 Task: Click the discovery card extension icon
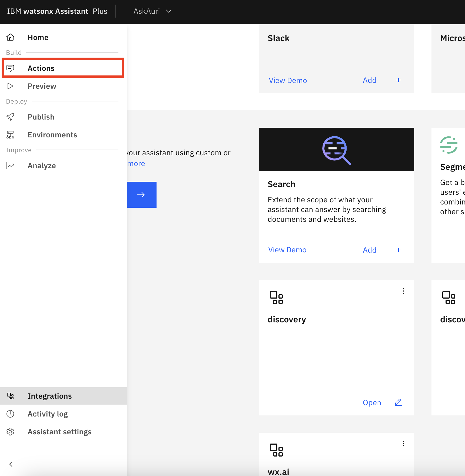point(276,297)
